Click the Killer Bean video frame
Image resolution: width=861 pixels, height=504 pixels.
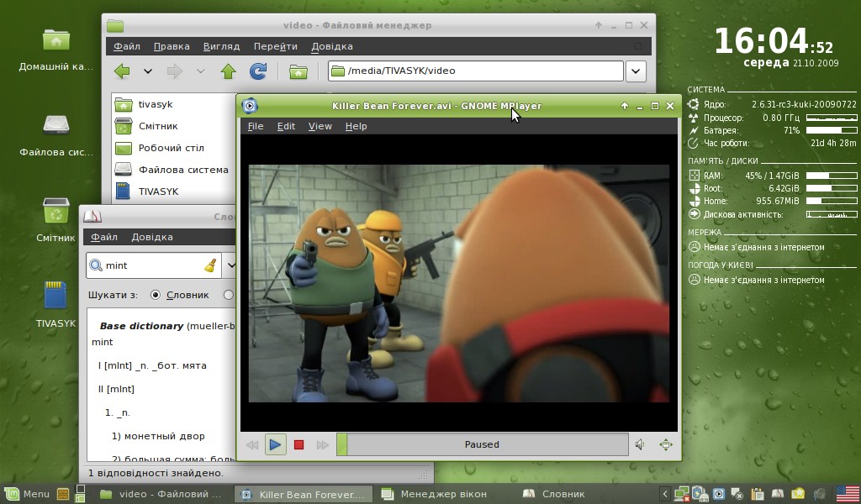pyautogui.click(x=459, y=284)
